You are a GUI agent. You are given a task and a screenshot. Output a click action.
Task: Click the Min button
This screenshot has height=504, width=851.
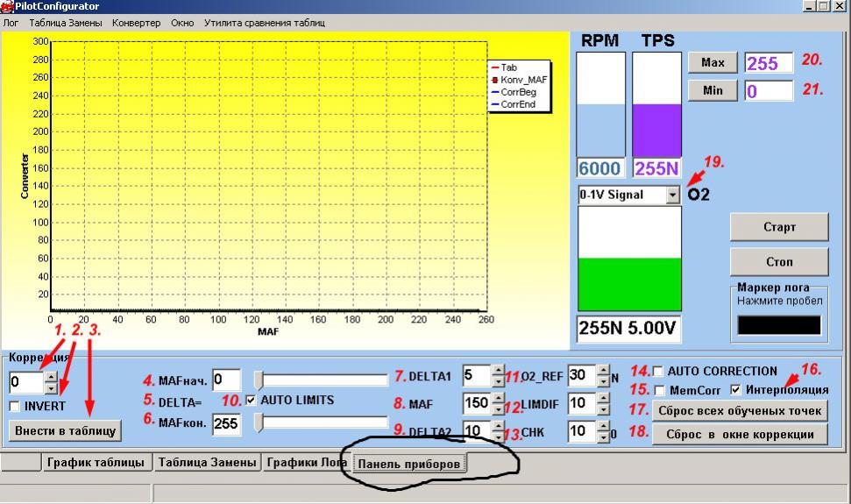point(713,90)
